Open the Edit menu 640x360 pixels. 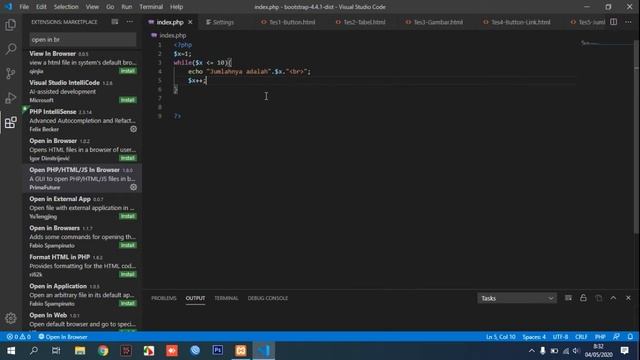coord(41,7)
